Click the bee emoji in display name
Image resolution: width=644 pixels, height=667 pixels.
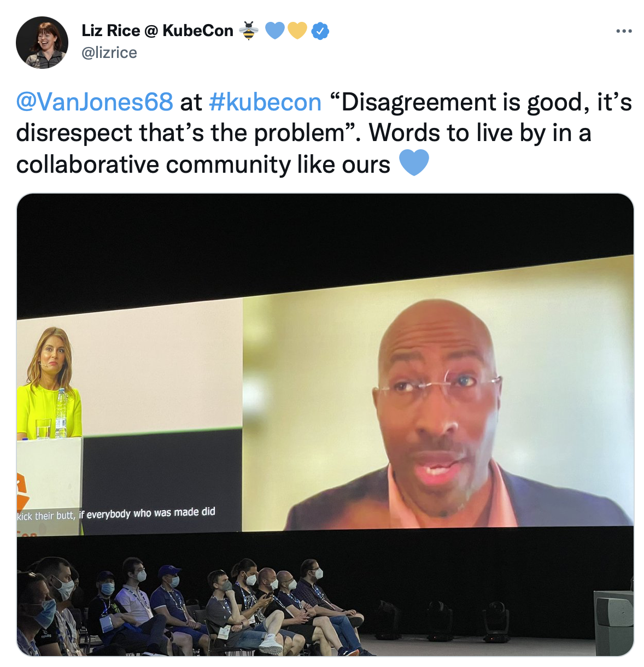249,31
